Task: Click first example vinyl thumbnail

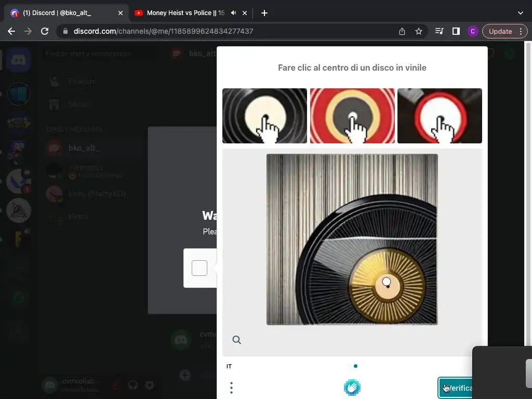Action: [x=264, y=116]
